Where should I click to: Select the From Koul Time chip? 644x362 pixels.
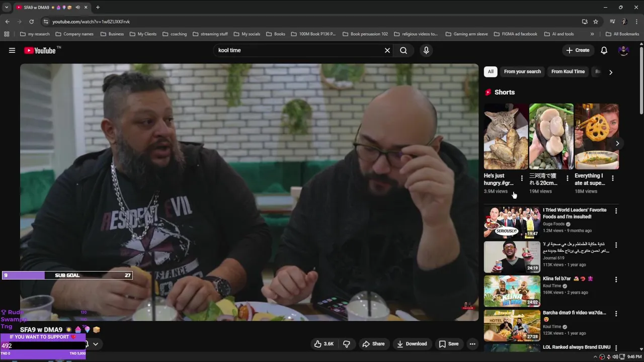click(x=568, y=71)
